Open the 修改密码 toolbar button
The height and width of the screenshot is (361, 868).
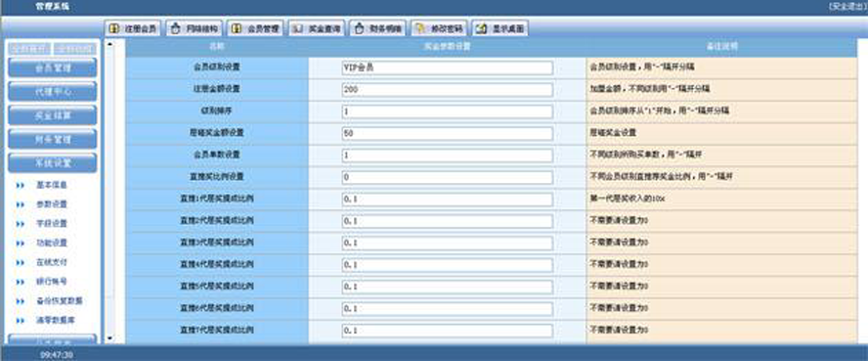pyautogui.click(x=439, y=28)
